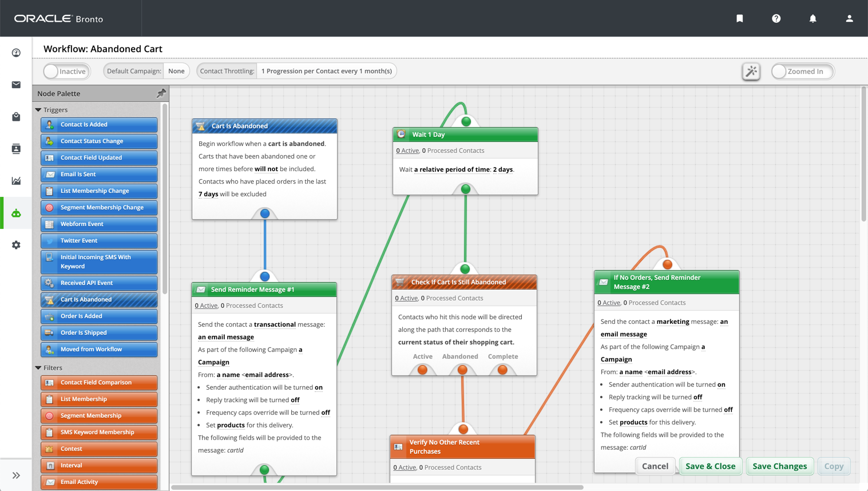Click the transactional link in Reminder Message #1
The image size is (868, 491).
click(275, 324)
